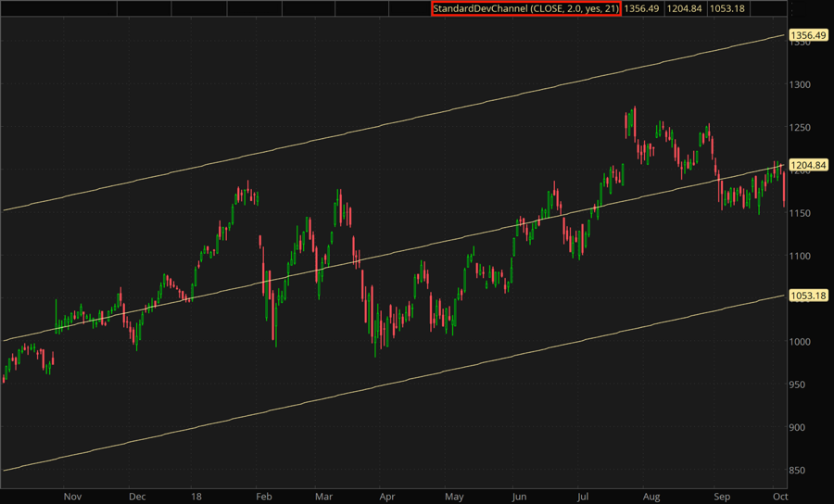This screenshot has width=834, height=504.
Task: Click the 1356.49 price bubble on the axis
Action: coord(806,35)
